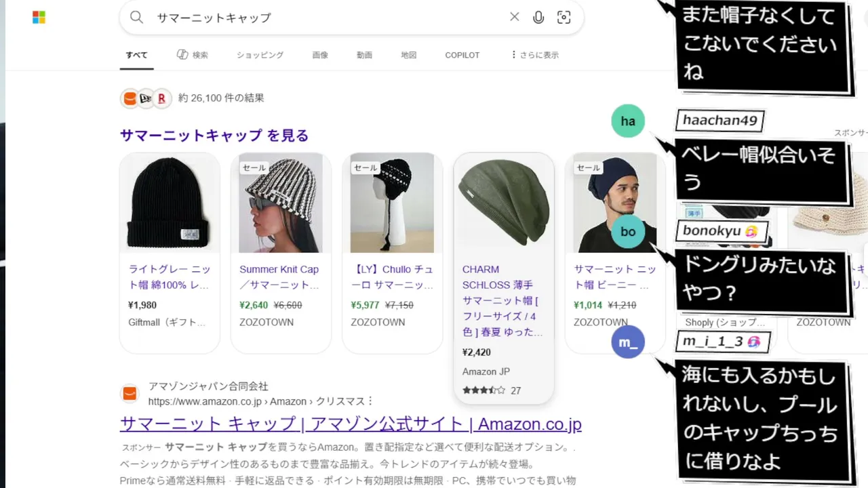Open the CHARM SCHLOSS 薄手 product title
This screenshot has width=868, height=488.
(503, 301)
